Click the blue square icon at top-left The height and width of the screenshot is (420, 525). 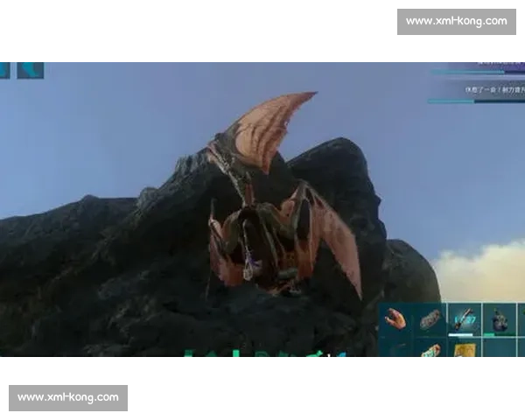(x=31, y=70)
